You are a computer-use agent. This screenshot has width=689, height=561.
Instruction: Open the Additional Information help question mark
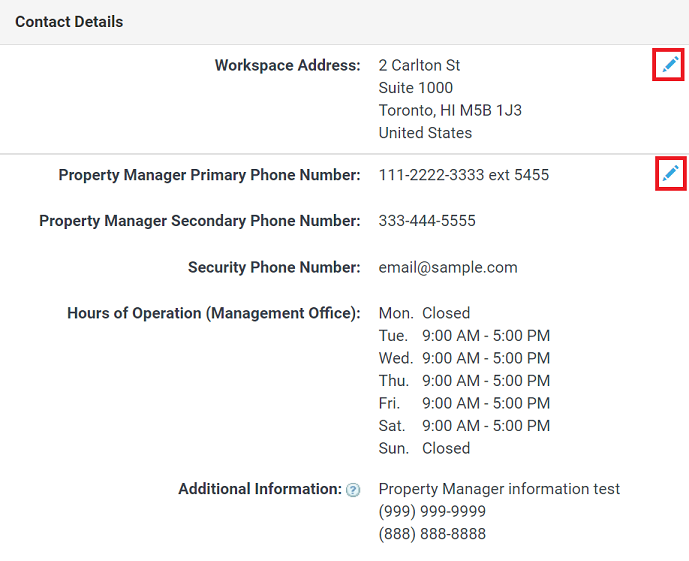353,490
